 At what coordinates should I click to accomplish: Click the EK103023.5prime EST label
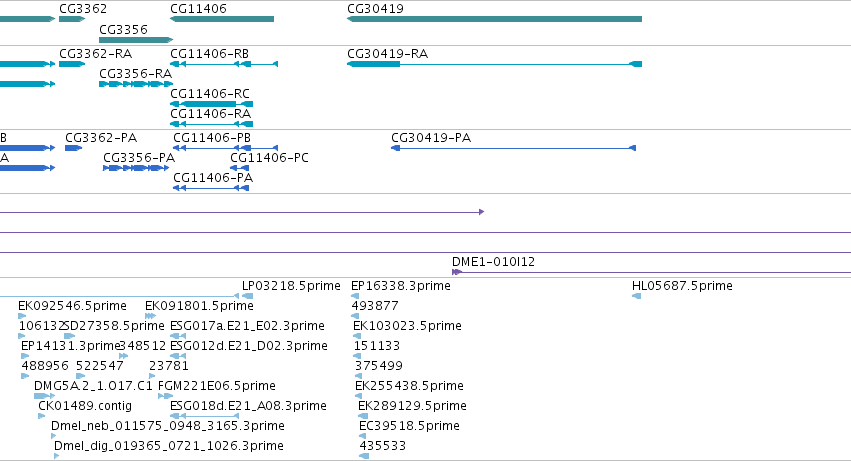pyautogui.click(x=408, y=326)
